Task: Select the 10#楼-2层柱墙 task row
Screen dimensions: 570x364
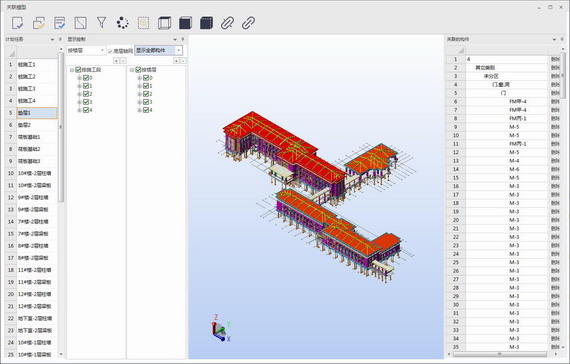Action: 37,173
